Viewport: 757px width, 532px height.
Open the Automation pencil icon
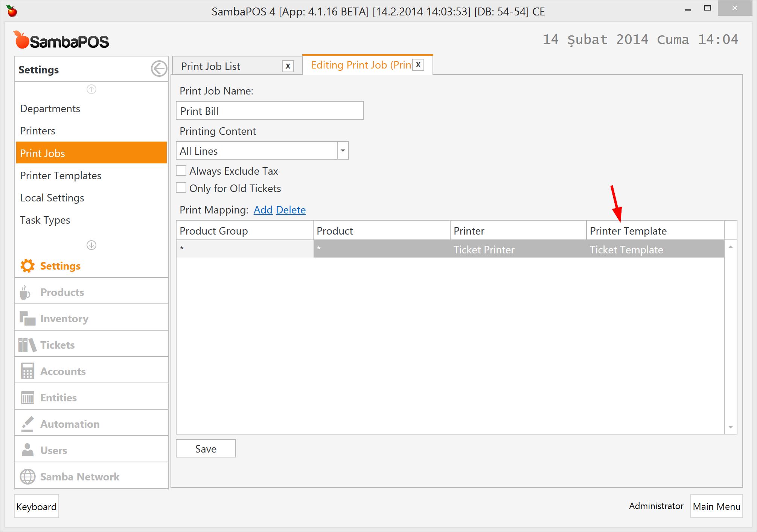click(x=27, y=424)
